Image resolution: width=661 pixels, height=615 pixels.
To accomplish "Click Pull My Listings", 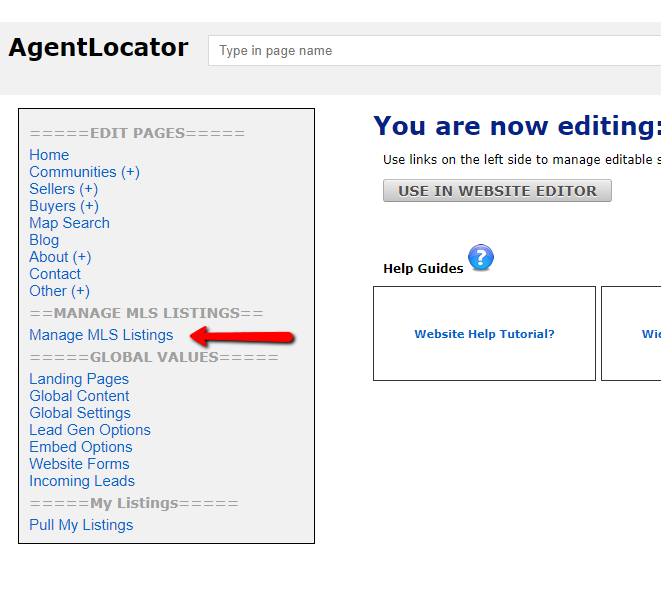I will coord(81,525).
